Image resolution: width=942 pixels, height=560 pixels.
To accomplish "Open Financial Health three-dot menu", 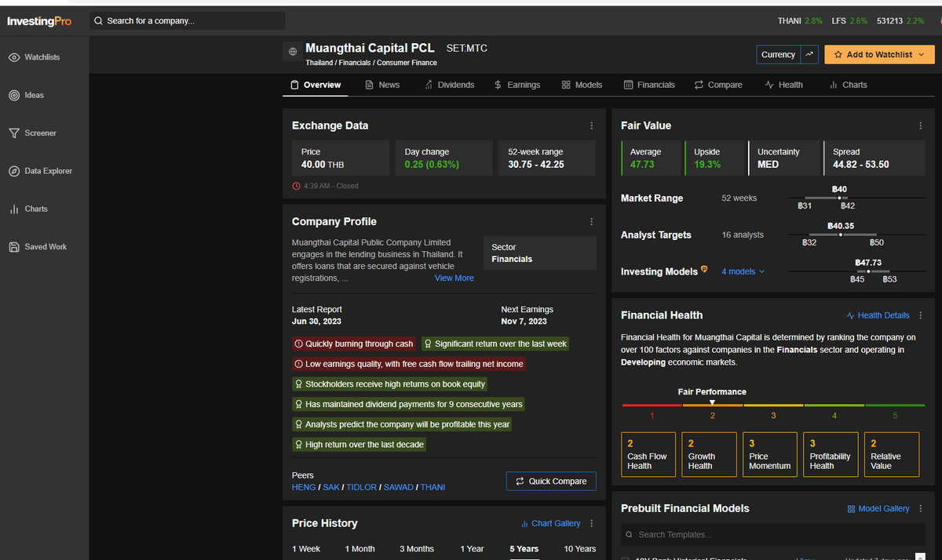I will pyautogui.click(x=920, y=315).
